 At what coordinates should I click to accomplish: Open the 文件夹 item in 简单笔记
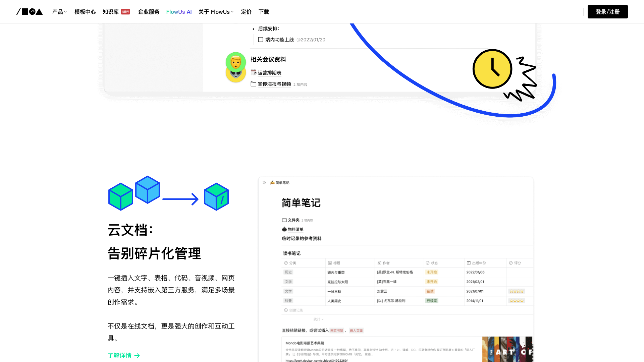pyautogui.click(x=293, y=220)
